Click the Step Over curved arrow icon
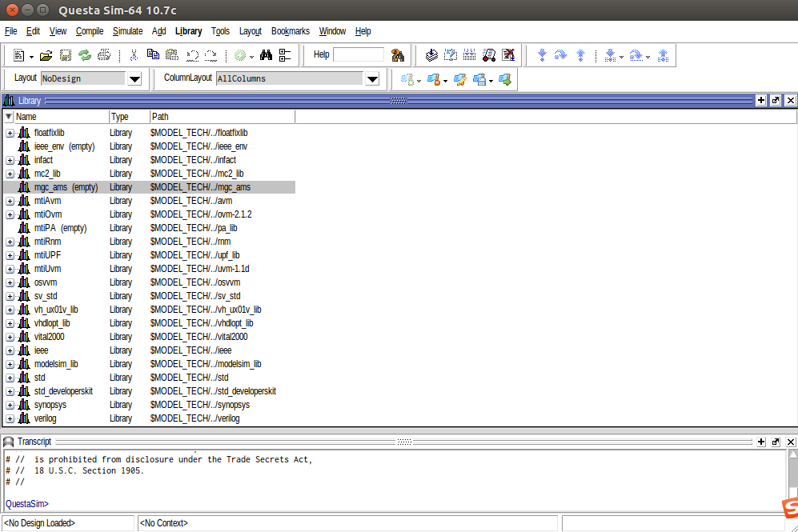Screen dimensions: 798x532 coord(560,55)
